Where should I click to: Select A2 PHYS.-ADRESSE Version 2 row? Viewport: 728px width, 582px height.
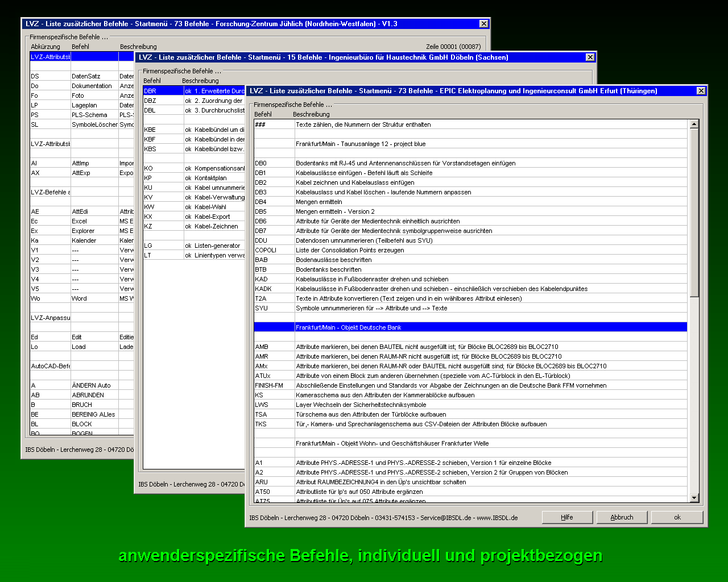(x=470, y=472)
